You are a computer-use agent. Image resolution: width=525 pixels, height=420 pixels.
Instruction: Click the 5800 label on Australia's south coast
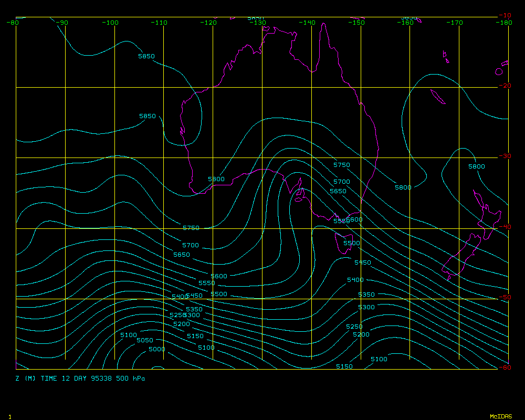pyautogui.click(x=216, y=179)
